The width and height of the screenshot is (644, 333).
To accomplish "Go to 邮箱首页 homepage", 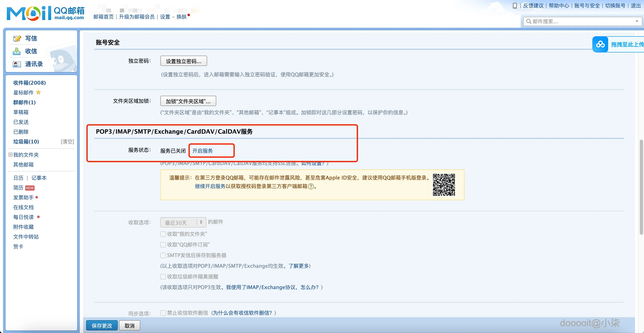I will coord(104,16).
